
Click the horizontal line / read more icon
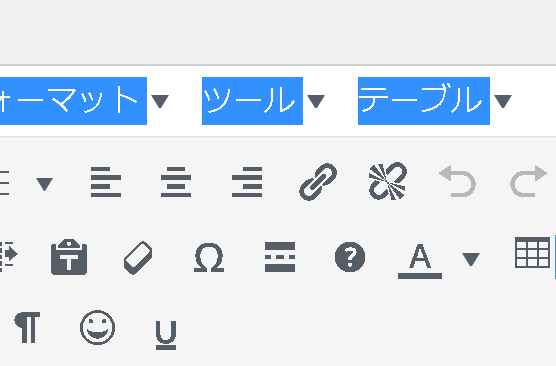[x=280, y=257]
